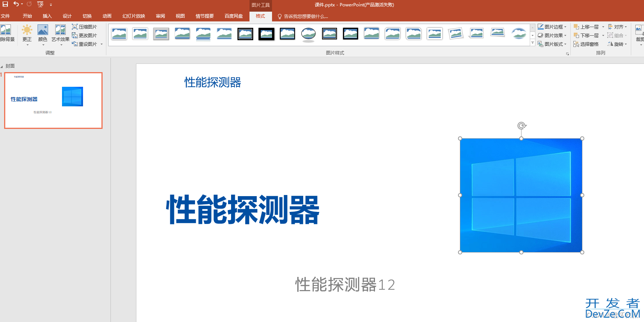
Task: Open the 艺术效果 (Artistic Effects) icon
Action: pyautogui.click(x=60, y=30)
